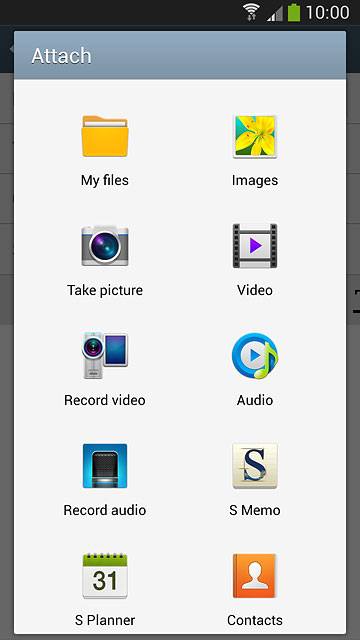Click the "My files" text label
The width and height of the screenshot is (360, 640).
click(x=105, y=180)
